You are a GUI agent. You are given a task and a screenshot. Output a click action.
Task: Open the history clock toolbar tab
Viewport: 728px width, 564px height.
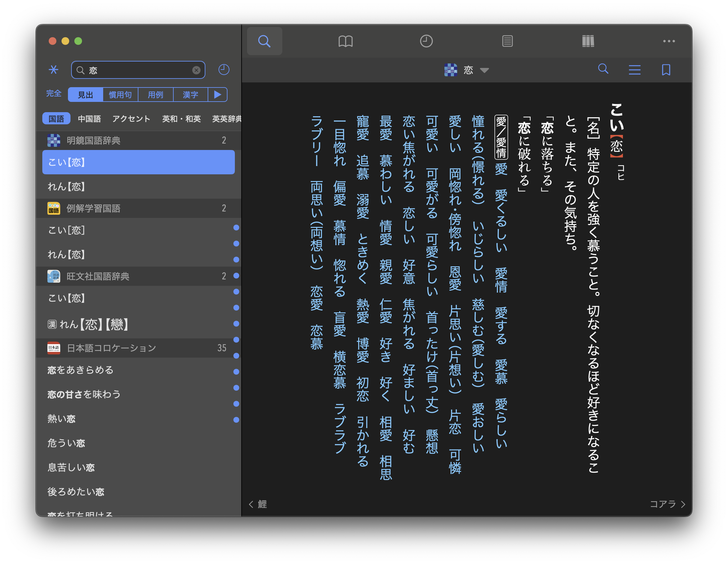[x=426, y=41]
